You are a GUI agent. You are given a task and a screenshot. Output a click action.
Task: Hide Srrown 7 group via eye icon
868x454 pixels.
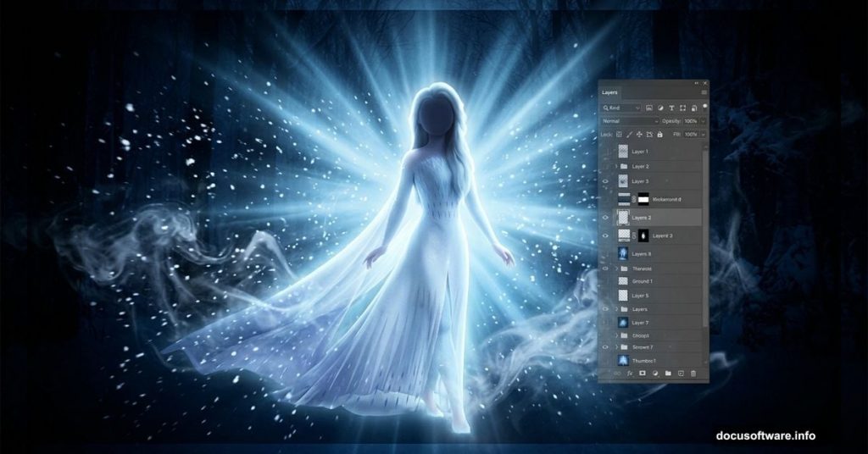[605, 347]
